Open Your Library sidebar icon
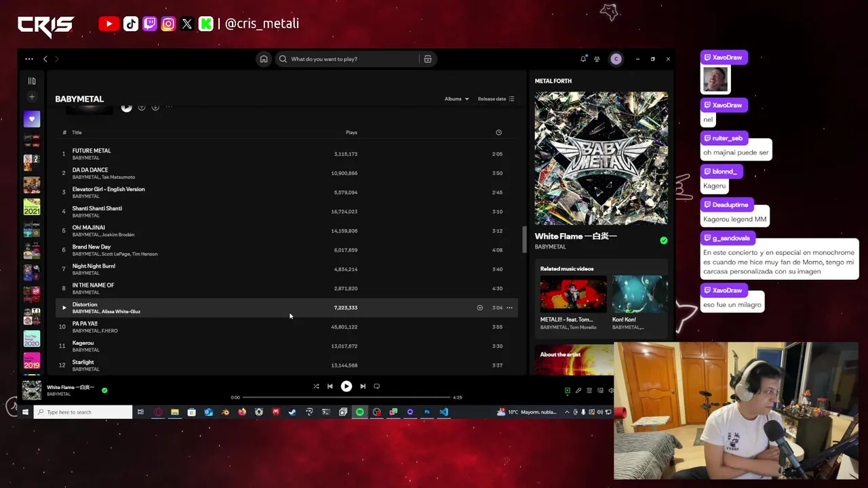Image resolution: width=868 pixels, height=488 pixels. tap(32, 81)
